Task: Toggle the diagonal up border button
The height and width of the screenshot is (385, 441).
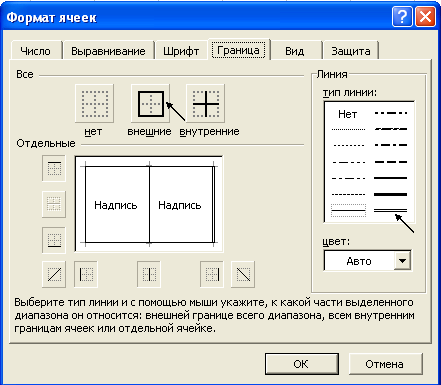Action: (x=54, y=274)
